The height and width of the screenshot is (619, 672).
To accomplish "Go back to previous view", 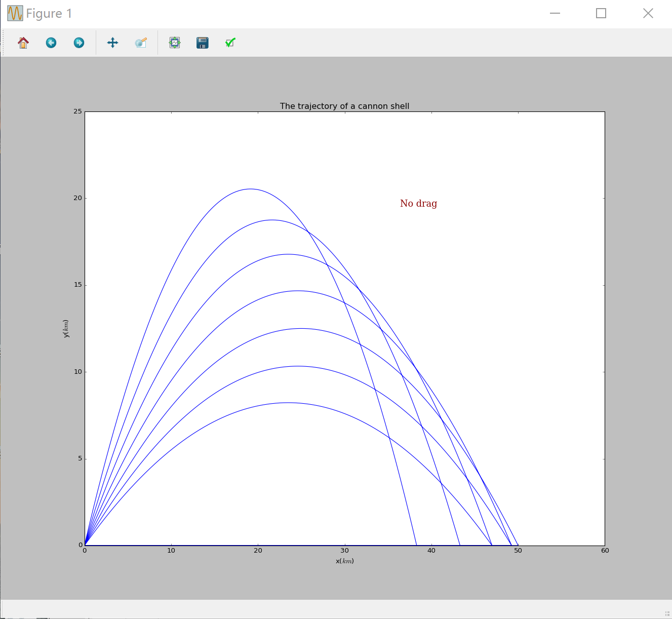I will (51, 43).
